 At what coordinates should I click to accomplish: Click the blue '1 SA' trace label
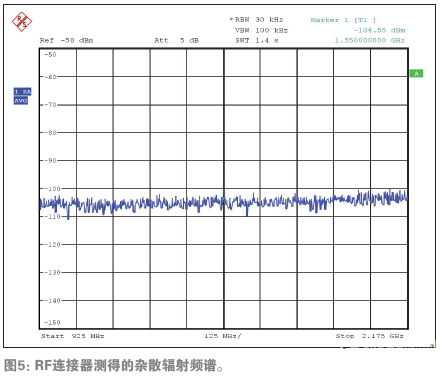(22, 92)
